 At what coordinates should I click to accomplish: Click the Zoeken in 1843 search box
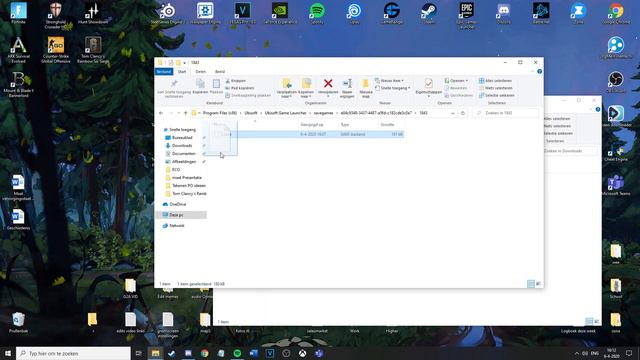pos(506,113)
